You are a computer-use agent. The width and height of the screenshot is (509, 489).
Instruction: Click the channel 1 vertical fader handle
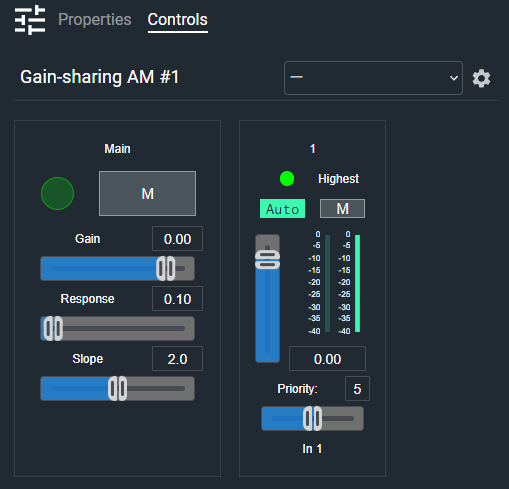point(267,260)
